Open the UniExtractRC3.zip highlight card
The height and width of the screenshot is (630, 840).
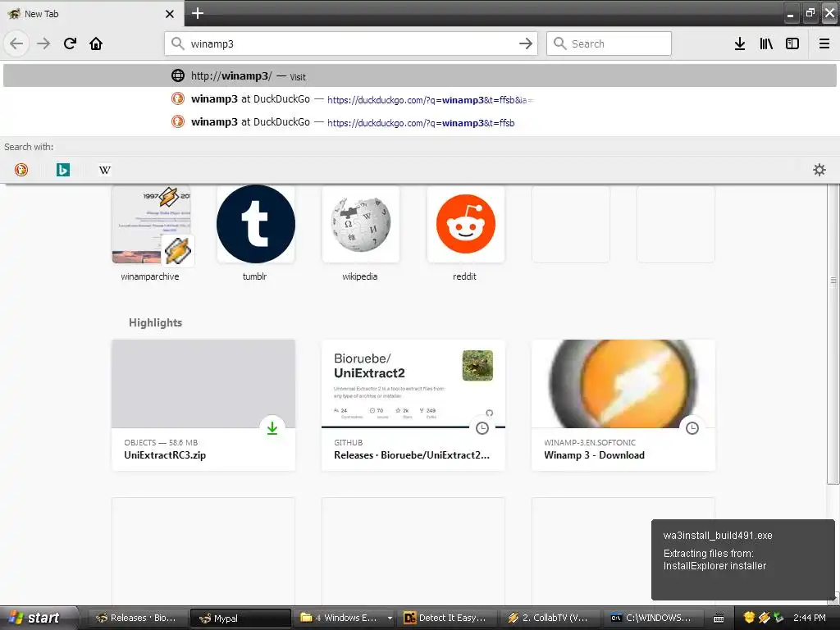click(x=203, y=405)
